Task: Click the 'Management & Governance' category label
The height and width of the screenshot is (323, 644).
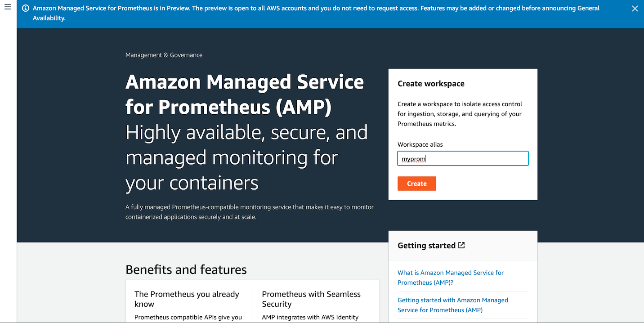Action: (x=164, y=54)
